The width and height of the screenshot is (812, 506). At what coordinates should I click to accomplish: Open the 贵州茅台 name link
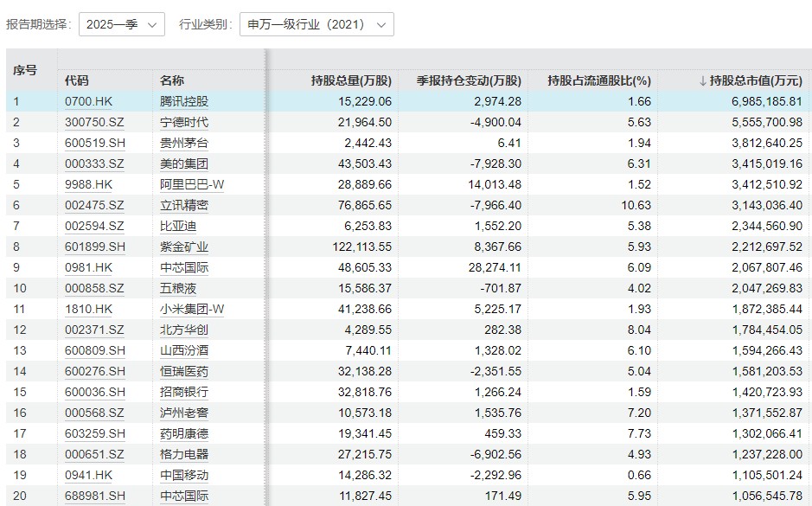(184, 143)
